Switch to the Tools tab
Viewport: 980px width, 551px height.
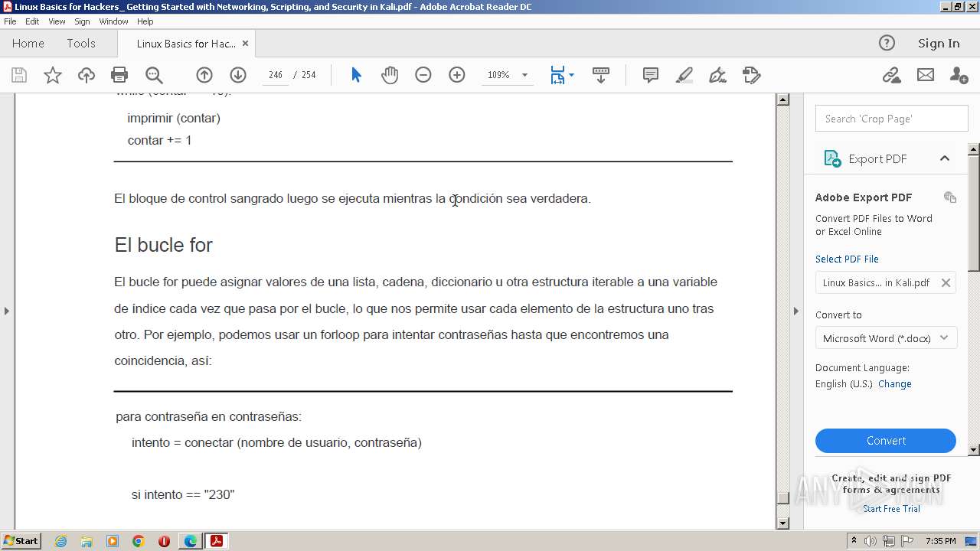coord(81,44)
